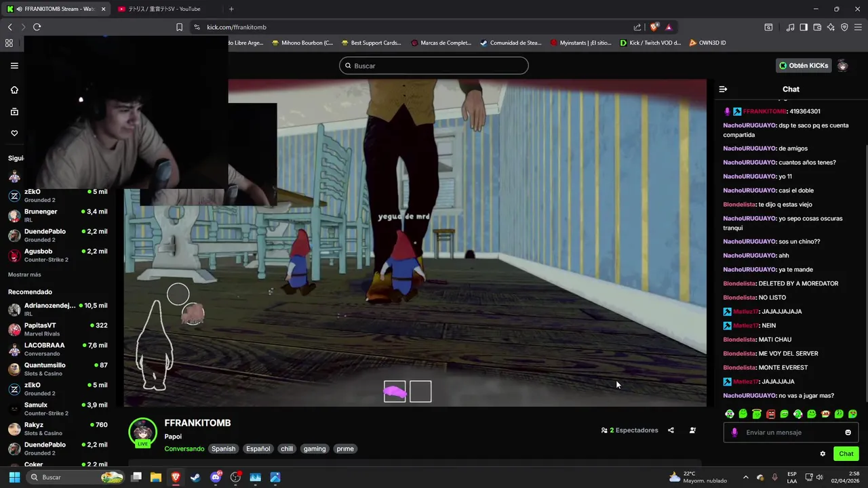
Task: Open Brave VPN shield icon
Action: click(x=844, y=27)
